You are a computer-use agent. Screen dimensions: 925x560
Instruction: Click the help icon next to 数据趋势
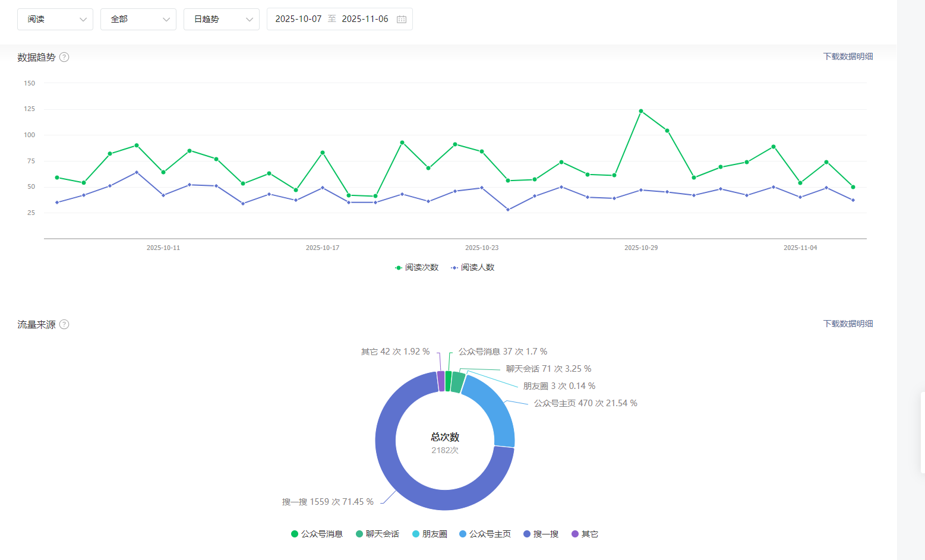64,57
